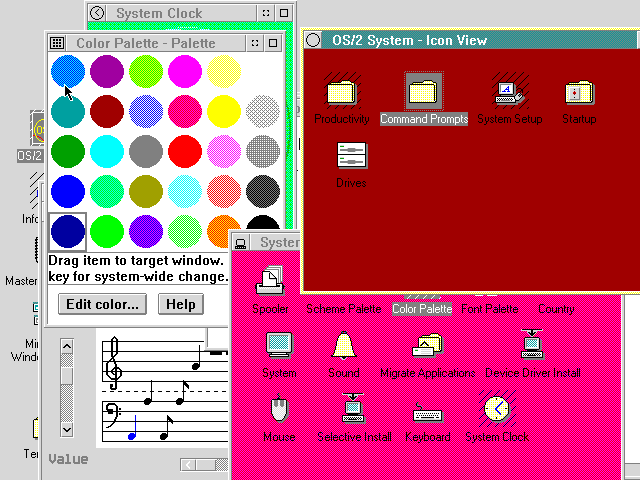Pick the pure blue swatch
640x480 pixels.
point(68,191)
